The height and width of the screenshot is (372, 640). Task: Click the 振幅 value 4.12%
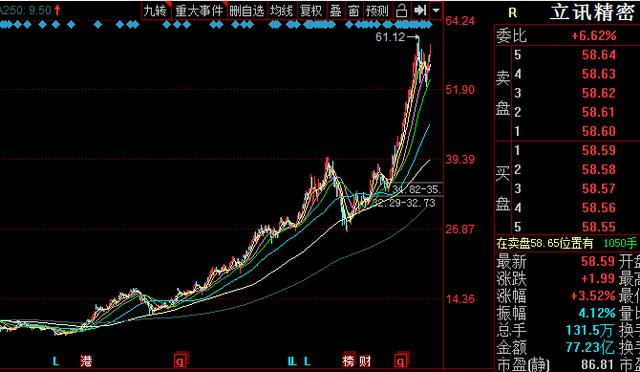click(x=597, y=313)
